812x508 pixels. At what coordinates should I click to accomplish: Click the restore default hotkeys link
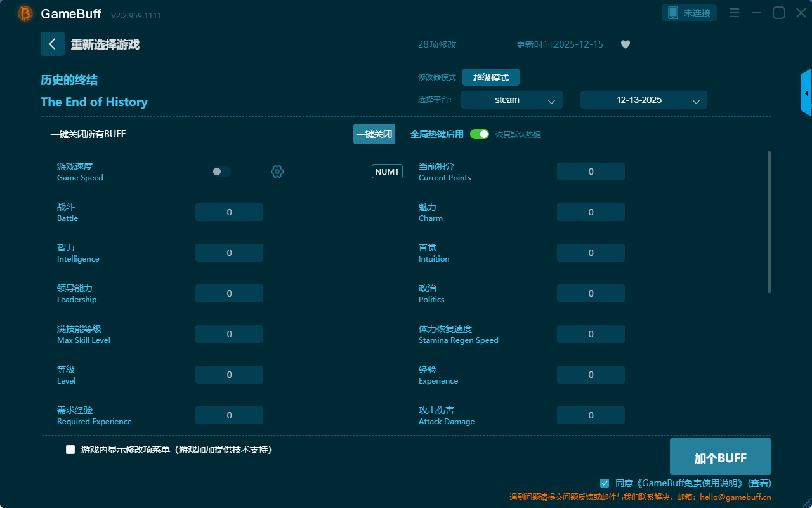pyautogui.click(x=518, y=135)
